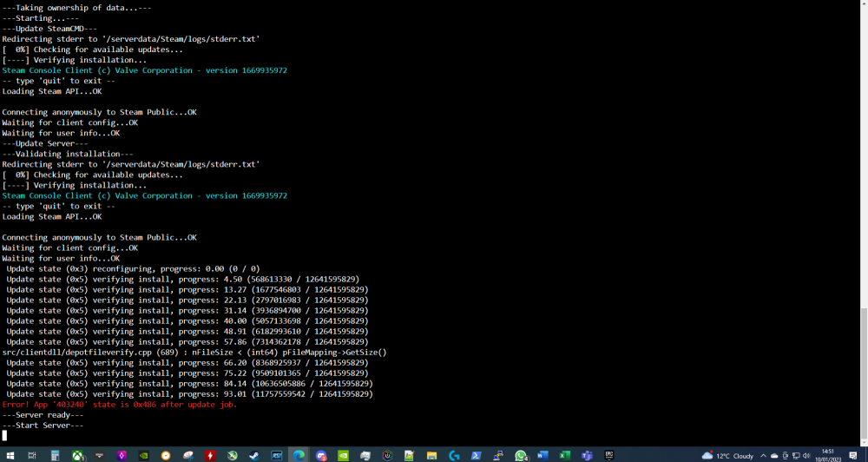Viewport: 868px width, 462px height.
Task: Open the red lightning bolt app
Action: pos(210,455)
